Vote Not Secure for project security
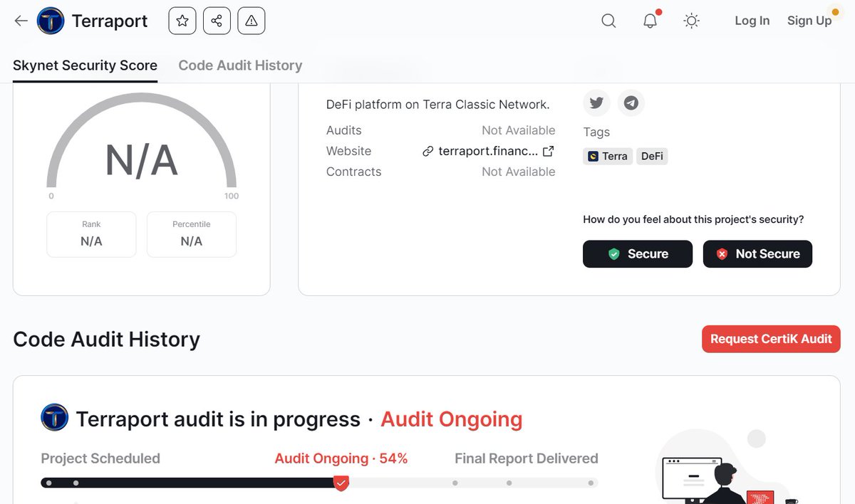 pos(757,254)
